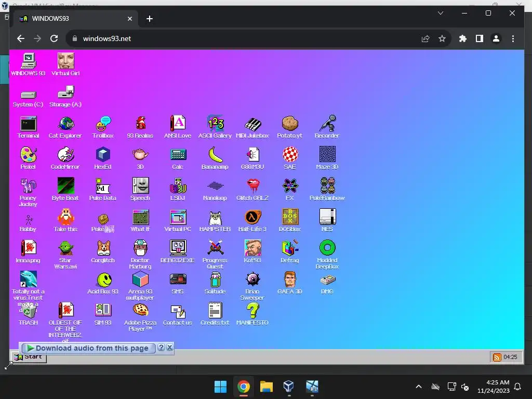The height and width of the screenshot is (399, 532).
Task: Click the Windows 11 Start button
Action: pyautogui.click(x=220, y=387)
